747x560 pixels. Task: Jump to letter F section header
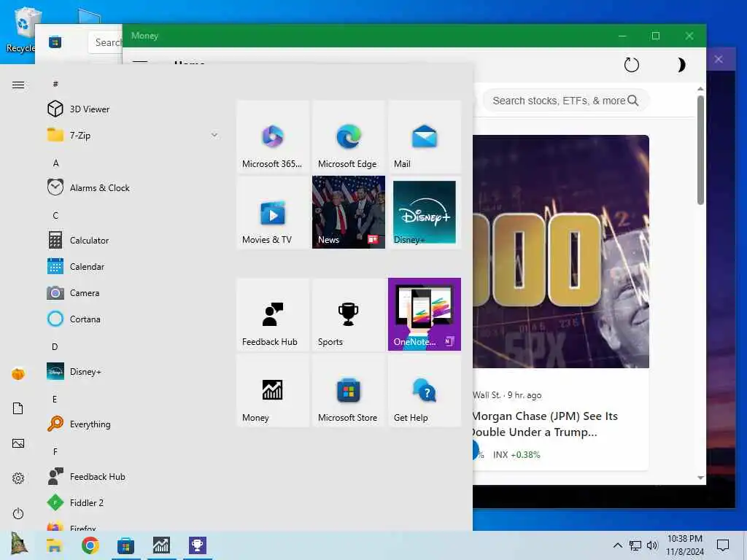tap(55, 451)
